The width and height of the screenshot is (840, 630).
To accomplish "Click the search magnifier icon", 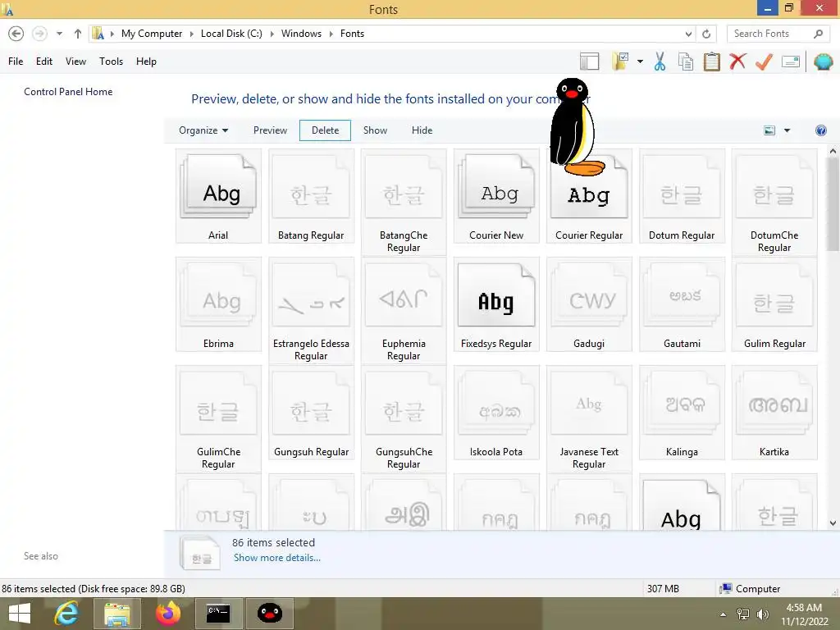I will (818, 34).
